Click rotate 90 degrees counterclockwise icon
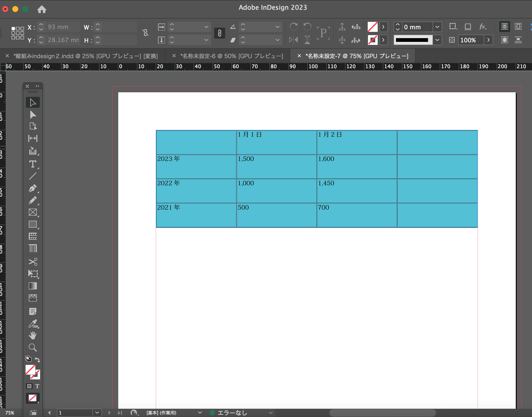Viewport: 532px width, 417px height. (x=307, y=27)
